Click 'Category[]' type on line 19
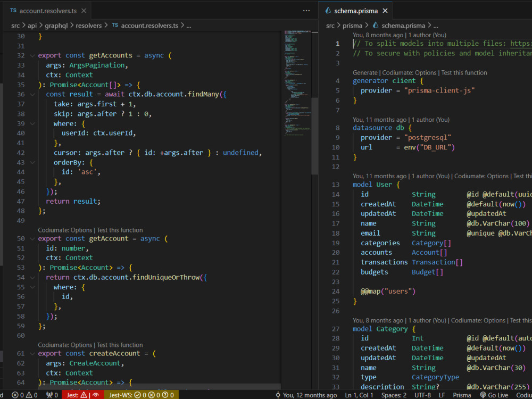 431,243
